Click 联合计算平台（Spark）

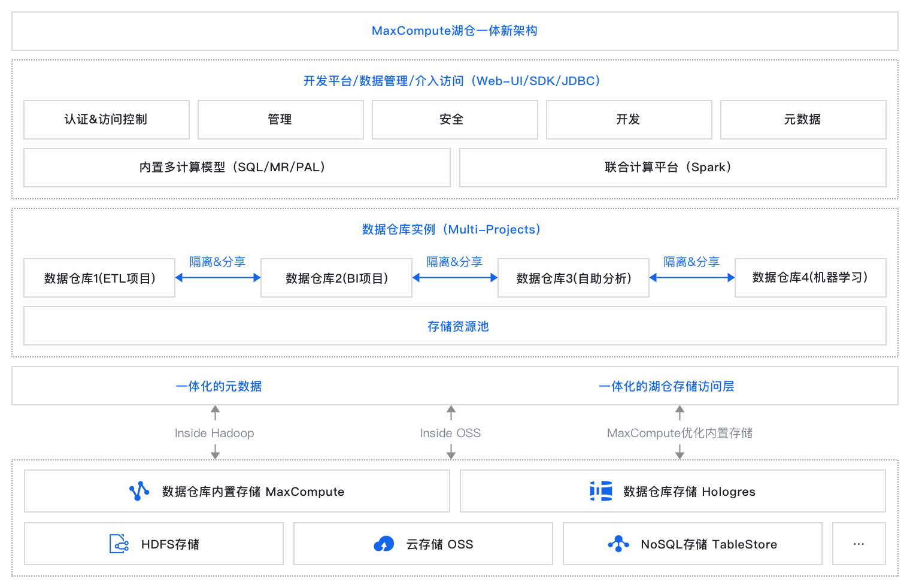point(673,168)
